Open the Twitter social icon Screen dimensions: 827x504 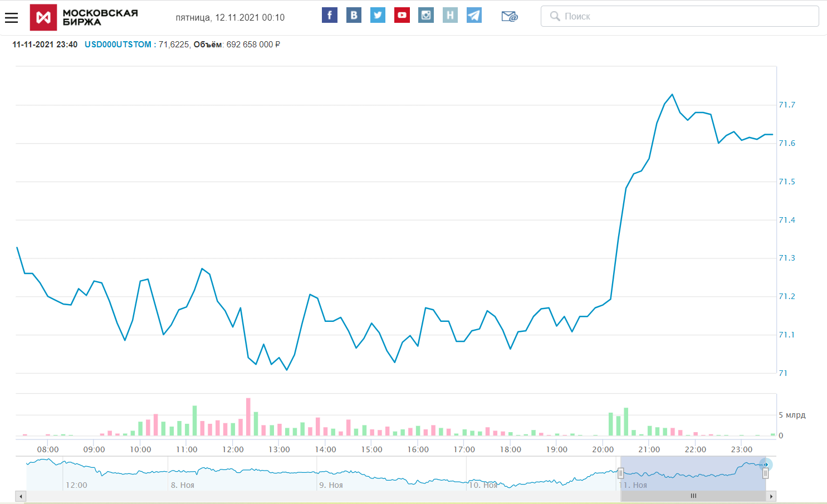378,16
